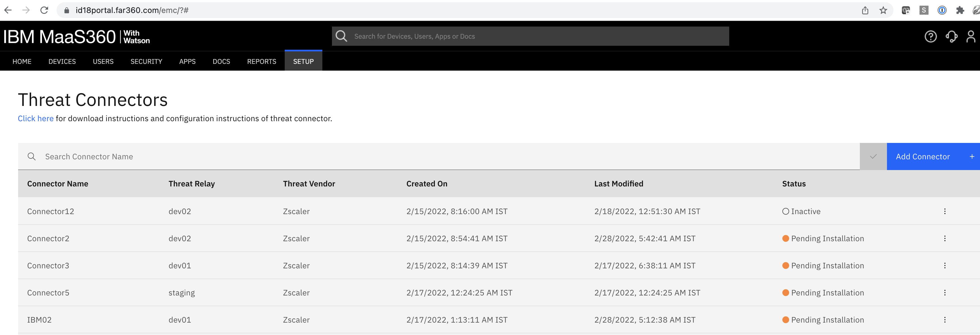Focus the Search for Devices, Users, Apps field
The image size is (980, 335).
[530, 36]
